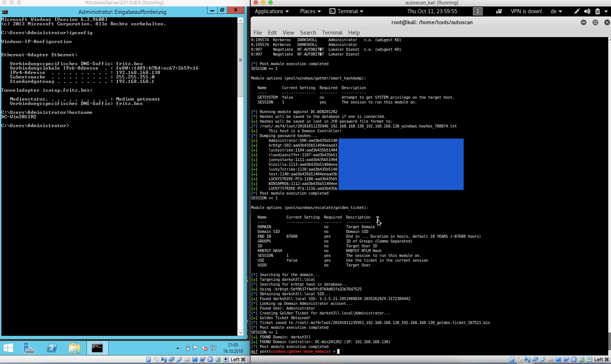Click mouse integration icon in WindowsServer VM status bar
Screen dimensions: 611x364
point(218,359)
